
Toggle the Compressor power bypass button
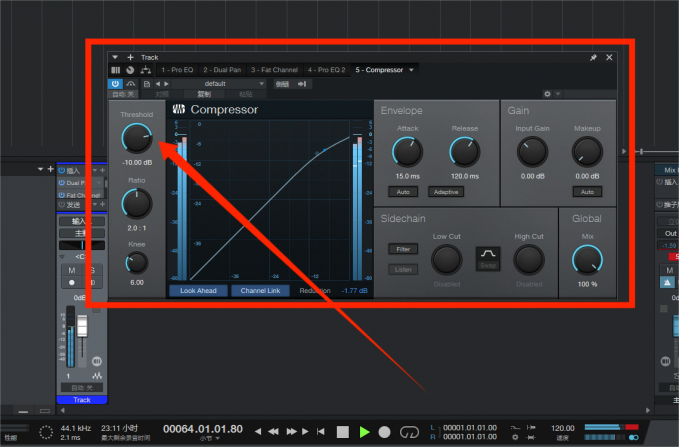point(116,84)
